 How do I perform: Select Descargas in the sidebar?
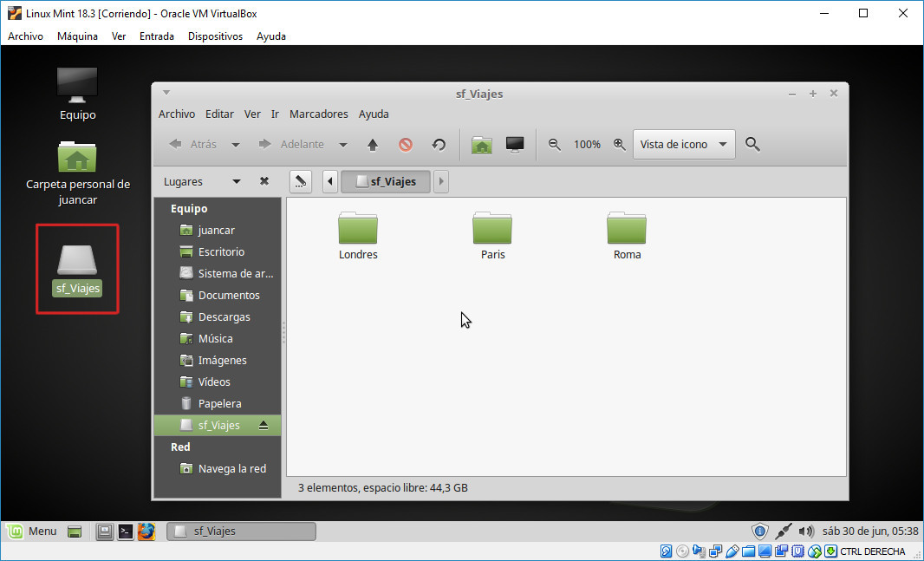[224, 316]
